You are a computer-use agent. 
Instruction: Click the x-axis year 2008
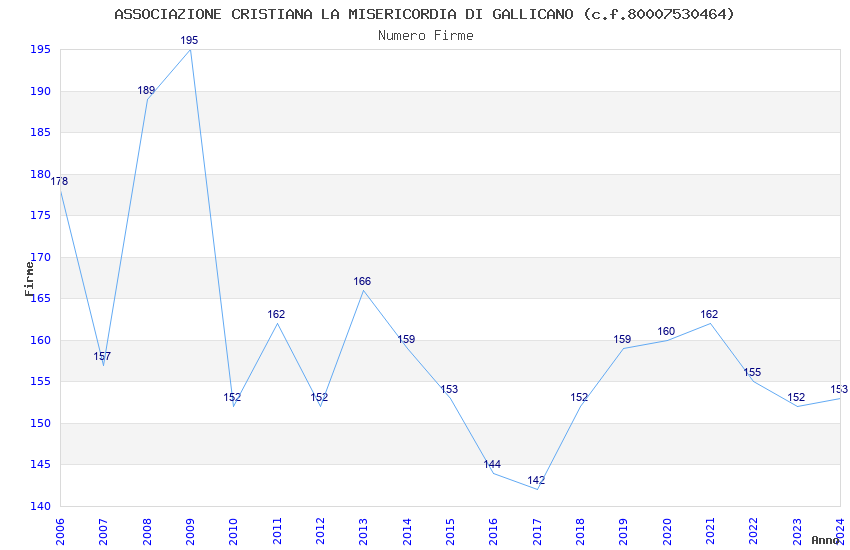point(147,532)
